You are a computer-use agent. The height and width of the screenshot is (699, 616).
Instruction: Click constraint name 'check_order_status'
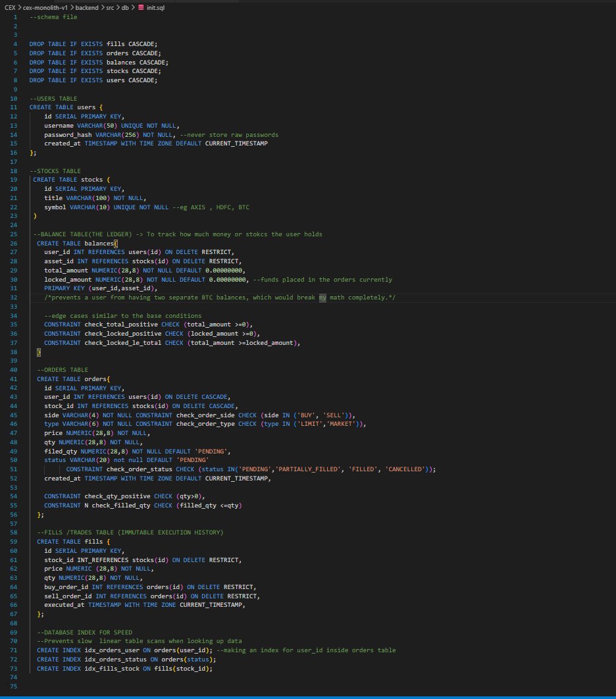coord(140,469)
